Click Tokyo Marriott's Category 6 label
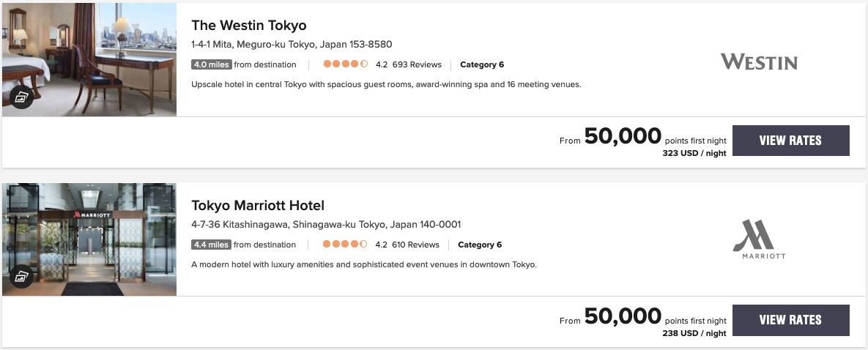 point(480,245)
